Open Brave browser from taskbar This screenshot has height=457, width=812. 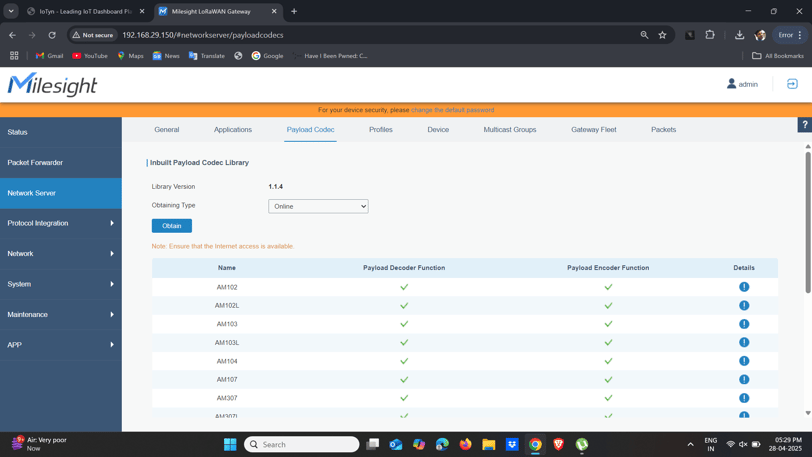(x=558, y=445)
